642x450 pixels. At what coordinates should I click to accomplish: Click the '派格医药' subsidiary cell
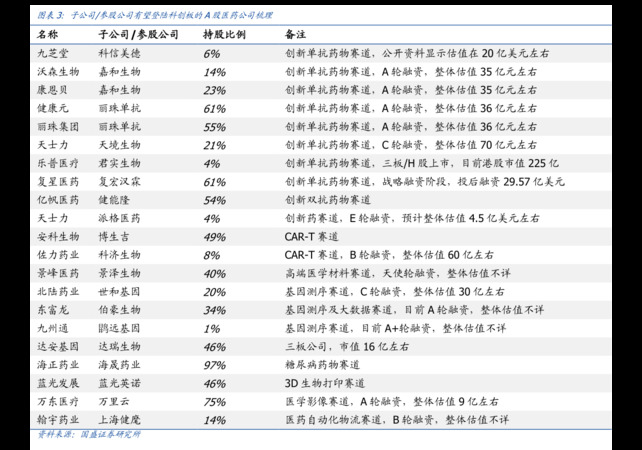click(x=119, y=218)
